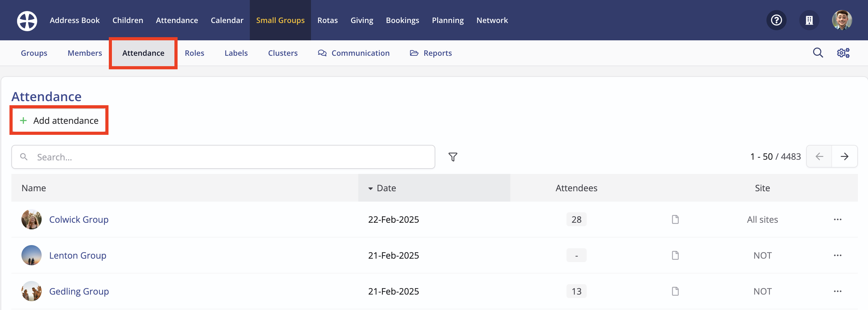The width and height of the screenshot is (868, 310).
Task: Click into the Search field
Action: [222, 157]
